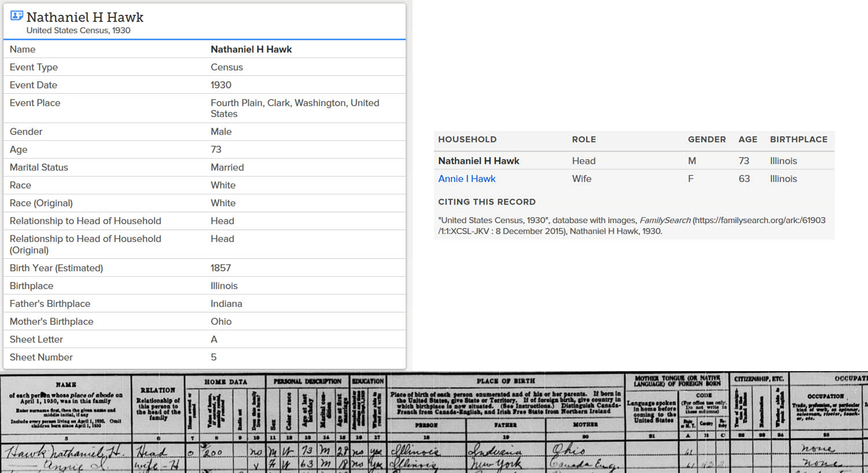
Task: Click the age '63' in Annie's household row
Action: [744, 179]
